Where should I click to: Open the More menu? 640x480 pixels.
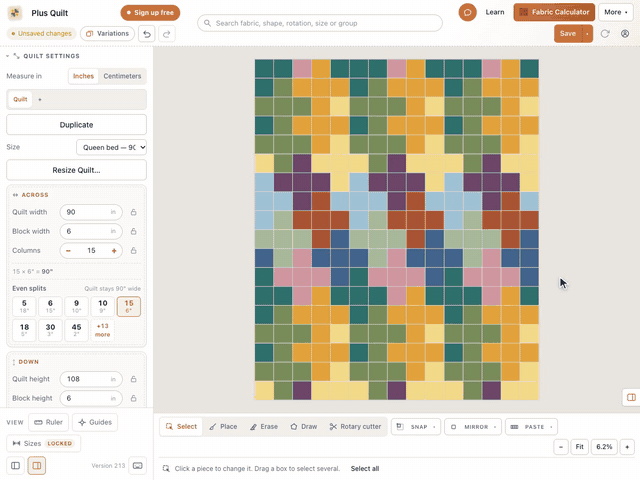pos(616,12)
